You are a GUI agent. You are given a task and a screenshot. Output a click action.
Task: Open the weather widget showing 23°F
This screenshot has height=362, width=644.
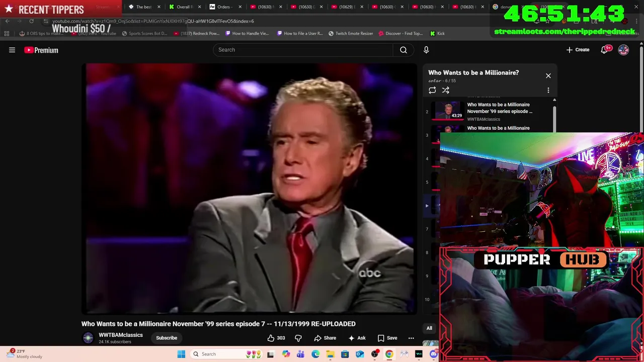[x=25, y=354]
